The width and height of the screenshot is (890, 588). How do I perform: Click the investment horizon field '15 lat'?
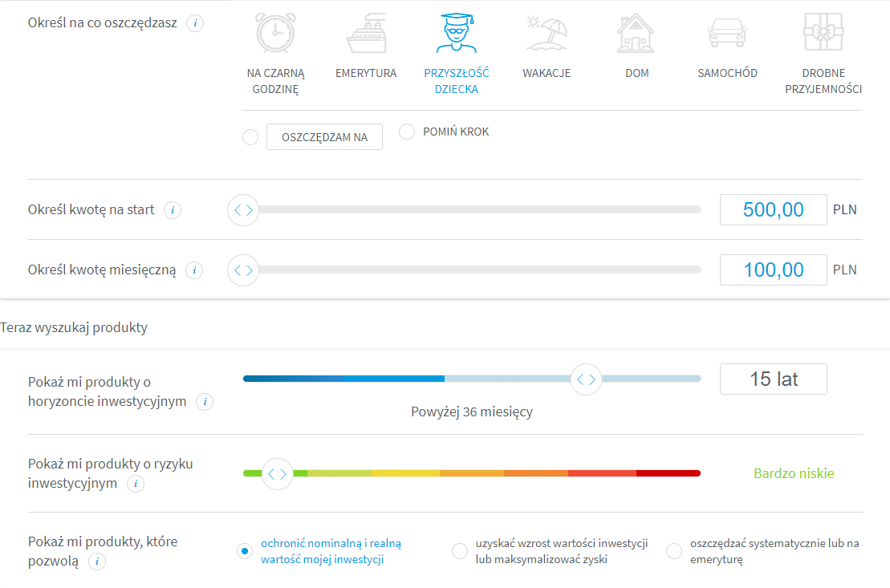pos(773,379)
